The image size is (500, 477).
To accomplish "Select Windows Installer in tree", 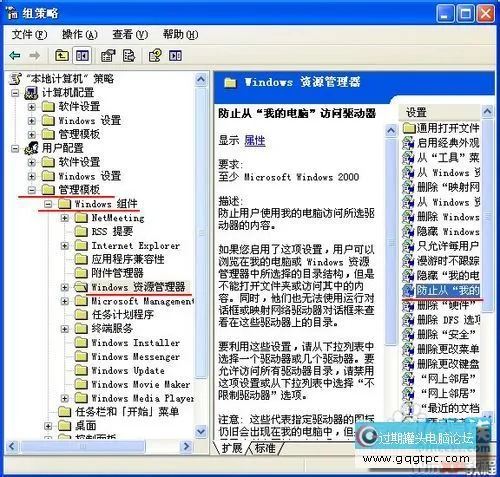I will click(135, 343).
